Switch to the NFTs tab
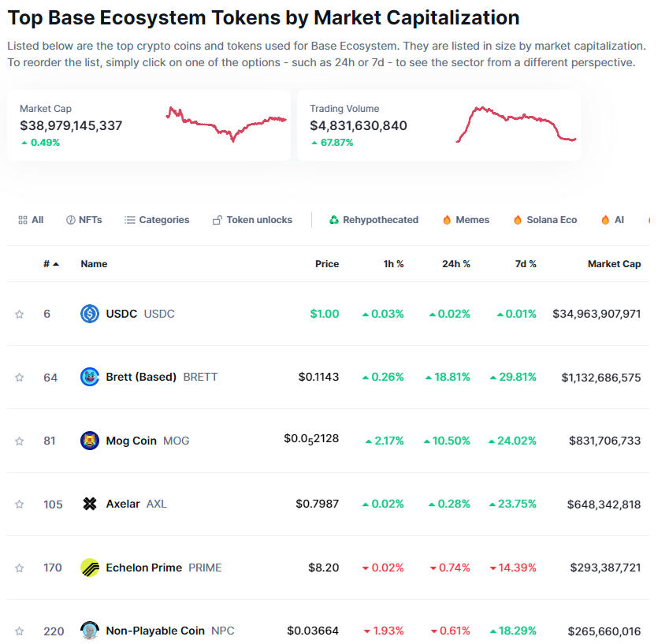This screenshot has width=669, height=644. [x=84, y=220]
